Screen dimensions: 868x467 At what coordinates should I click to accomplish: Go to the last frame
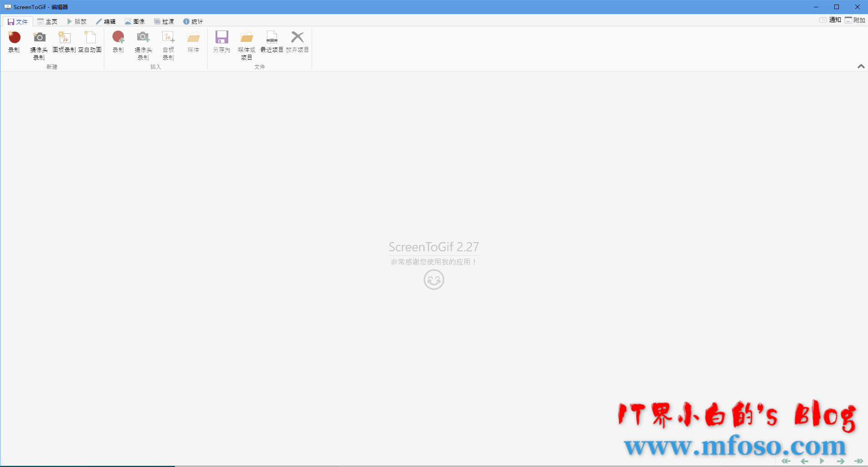coord(859,461)
